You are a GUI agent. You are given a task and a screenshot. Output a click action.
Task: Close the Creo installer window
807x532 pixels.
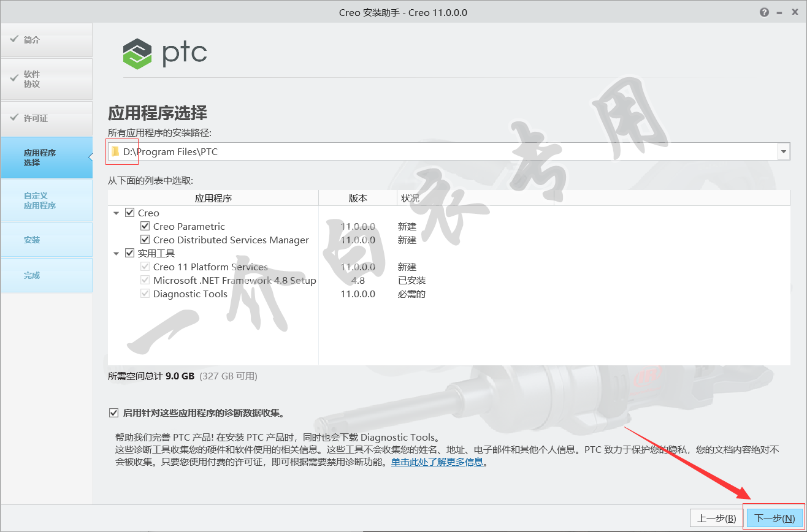(796, 12)
